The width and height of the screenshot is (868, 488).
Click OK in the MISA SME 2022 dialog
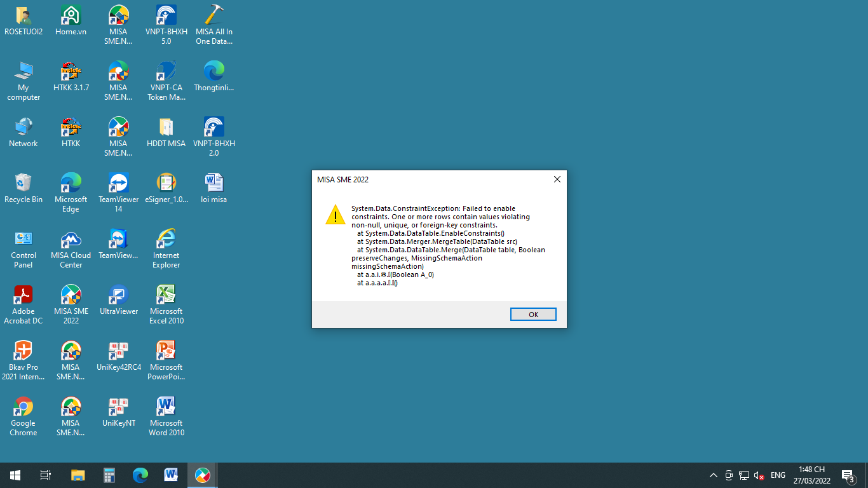(x=533, y=315)
